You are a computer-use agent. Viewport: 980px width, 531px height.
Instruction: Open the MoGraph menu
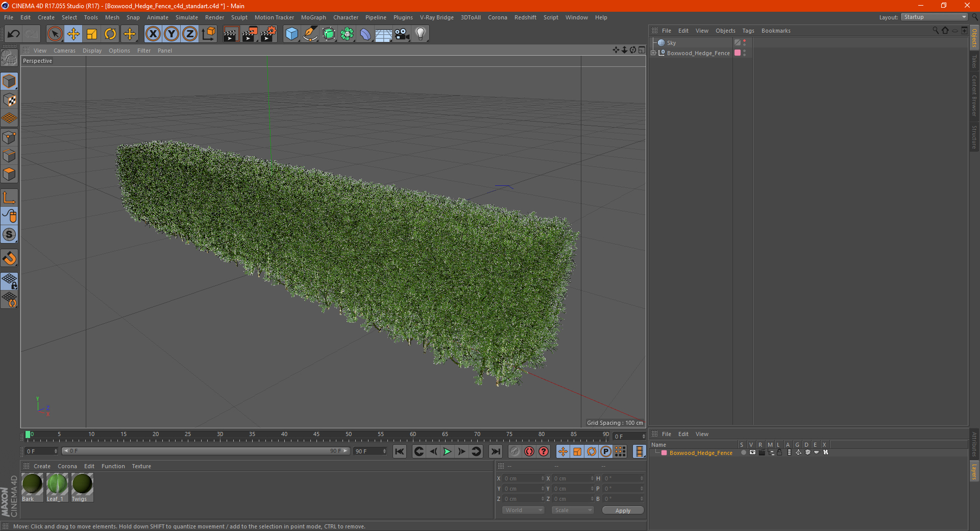point(313,17)
